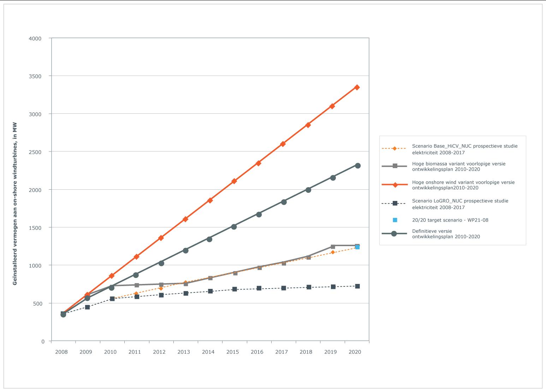Image resolution: width=546 pixels, height=392 pixels.
Task: Click the 2019 label on the x-axis
Action: click(x=330, y=352)
